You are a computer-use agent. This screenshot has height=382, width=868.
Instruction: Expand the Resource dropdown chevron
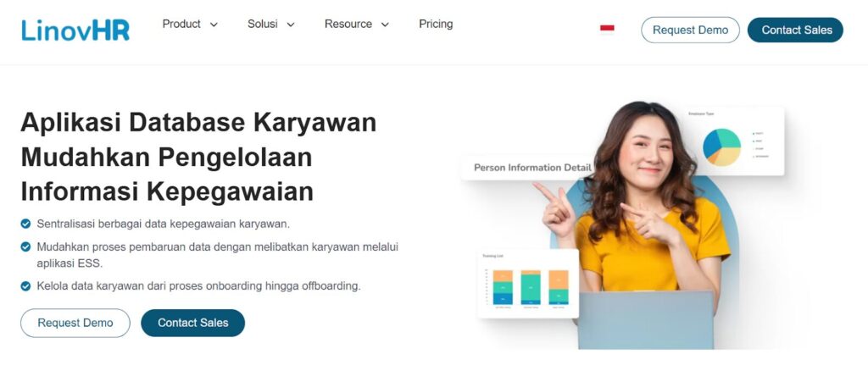(386, 25)
